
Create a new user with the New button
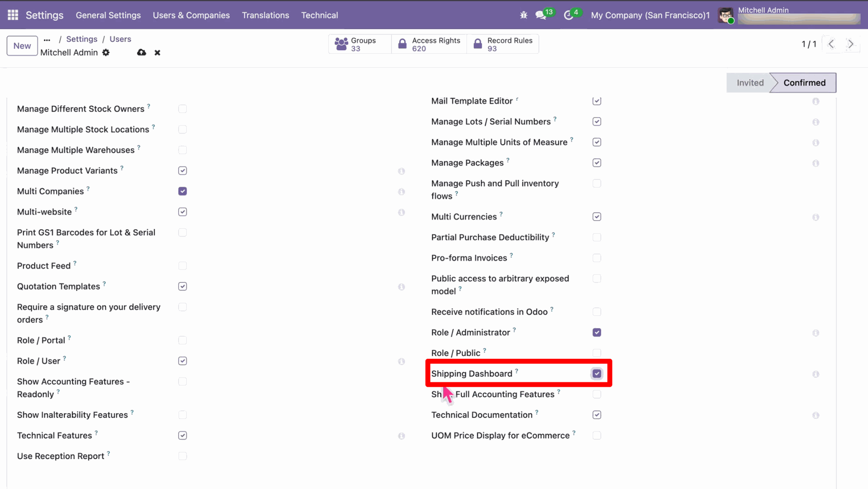(22, 46)
